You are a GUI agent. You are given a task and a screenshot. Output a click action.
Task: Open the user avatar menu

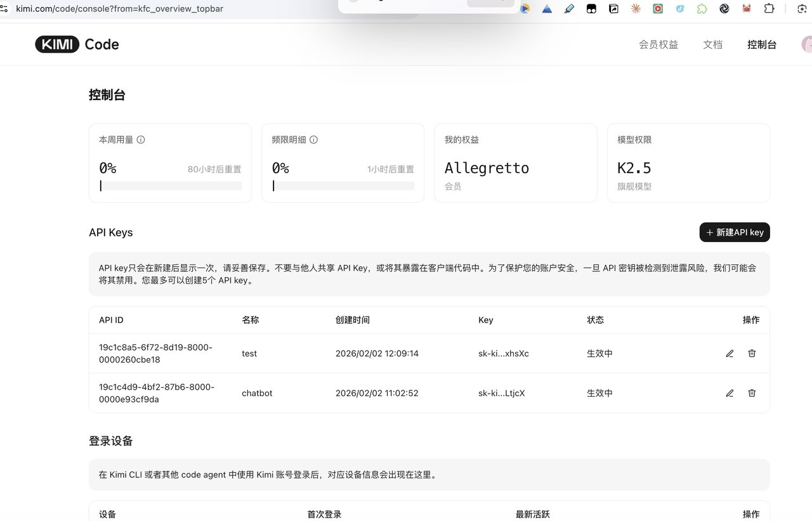(807, 44)
